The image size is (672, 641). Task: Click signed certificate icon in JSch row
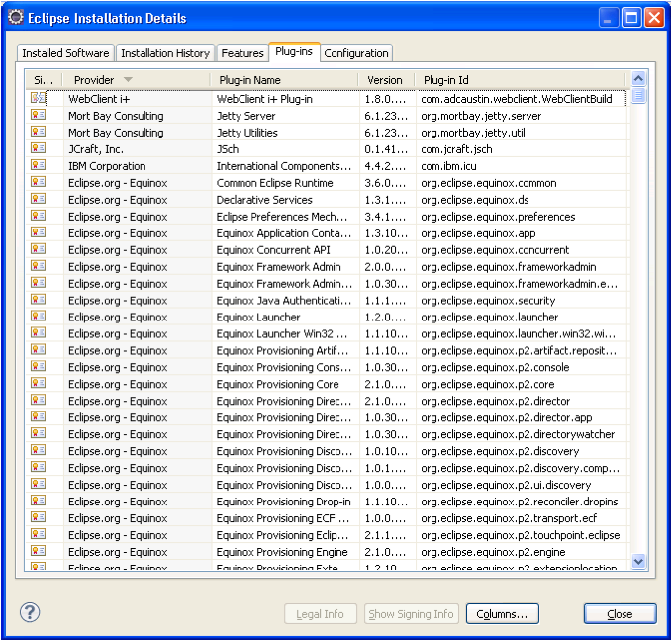coord(38,148)
